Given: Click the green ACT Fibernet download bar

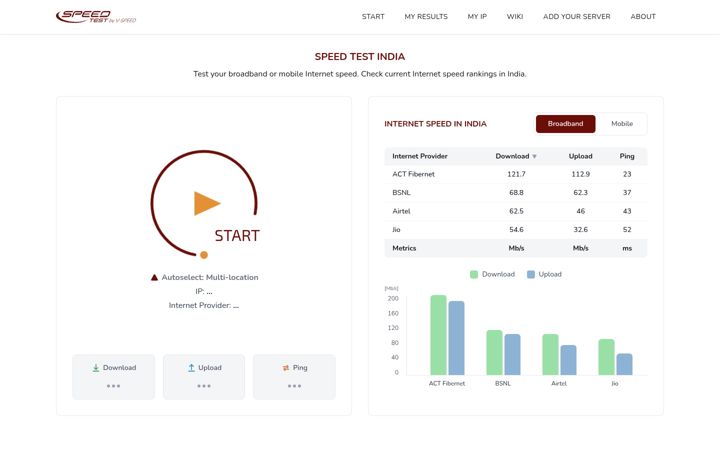Looking at the screenshot, I should 439,335.
